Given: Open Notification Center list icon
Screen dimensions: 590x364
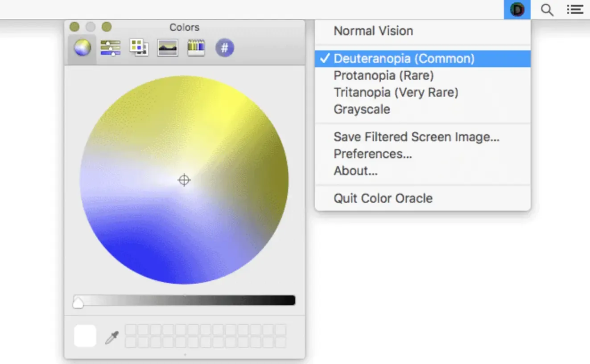Looking at the screenshot, I should pos(575,9).
